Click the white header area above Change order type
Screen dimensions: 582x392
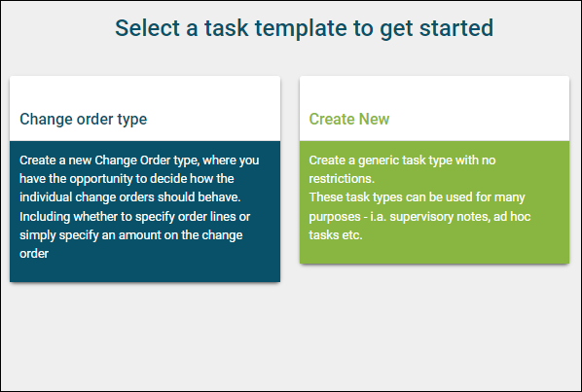click(x=145, y=92)
